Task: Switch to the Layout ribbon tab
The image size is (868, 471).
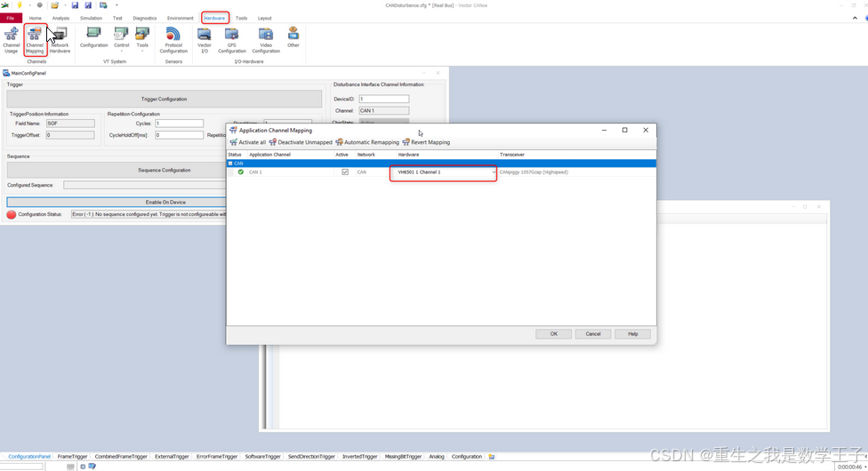Action: point(265,18)
